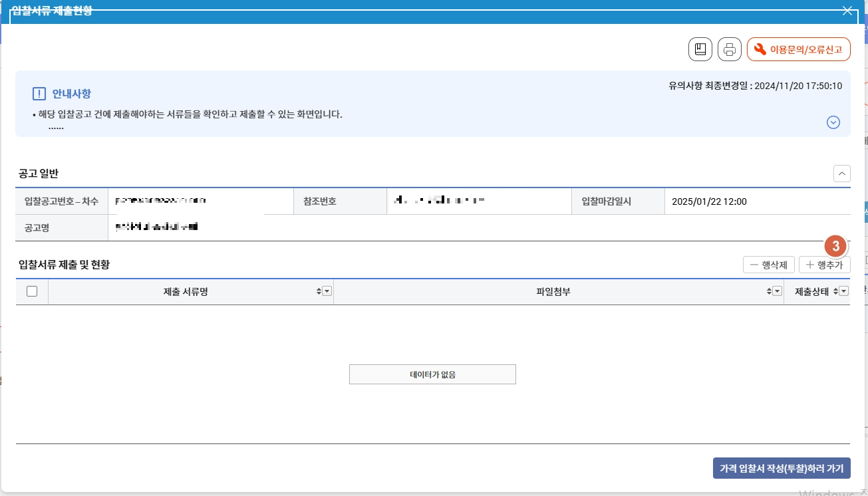This screenshot has width=868, height=496.
Task: Collapse the 공고 일반 section
Action: (x=841, y=173)
